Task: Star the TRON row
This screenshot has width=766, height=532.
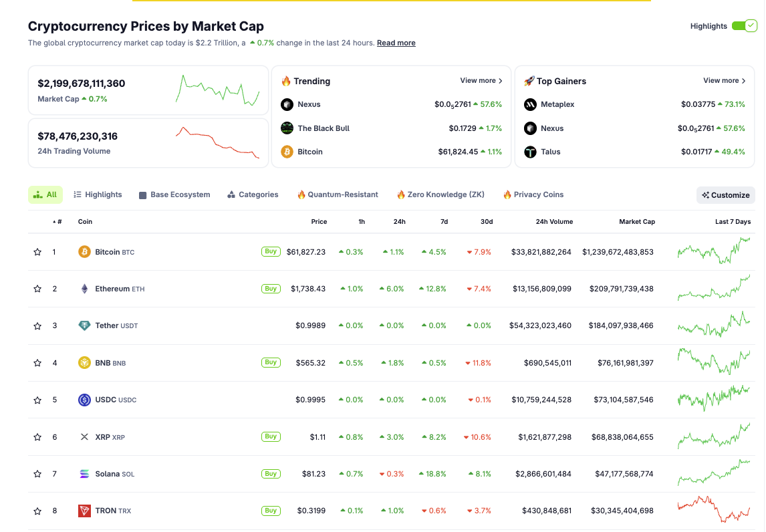Action: [x=37, y=511]
